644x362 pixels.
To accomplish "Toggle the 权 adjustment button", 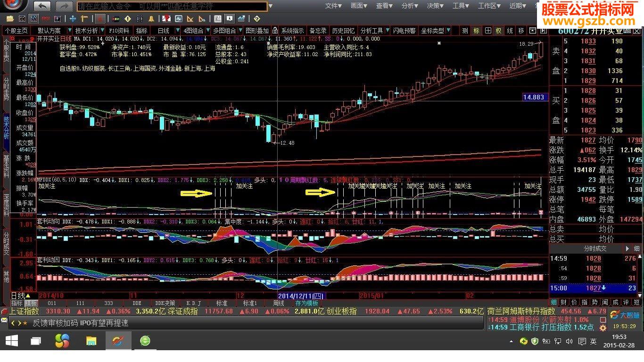I will pos(499,31).
